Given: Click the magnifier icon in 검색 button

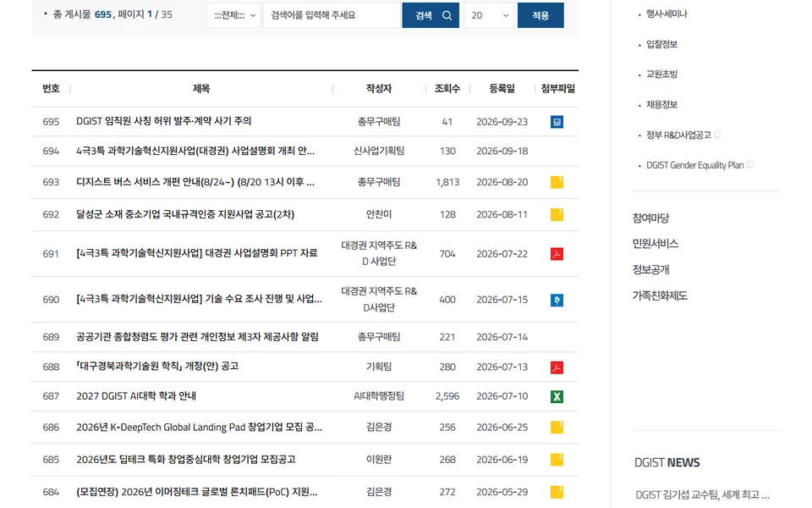Looking at the screenshot, I should tap(447, 15).
